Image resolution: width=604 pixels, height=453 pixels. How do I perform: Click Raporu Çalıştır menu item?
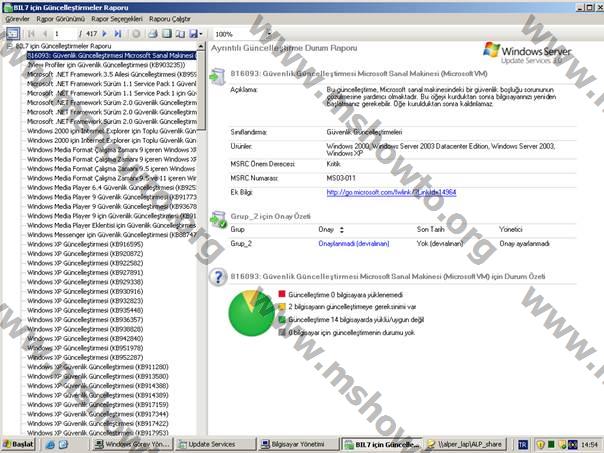pyautogui.click(x=169, y=19)
